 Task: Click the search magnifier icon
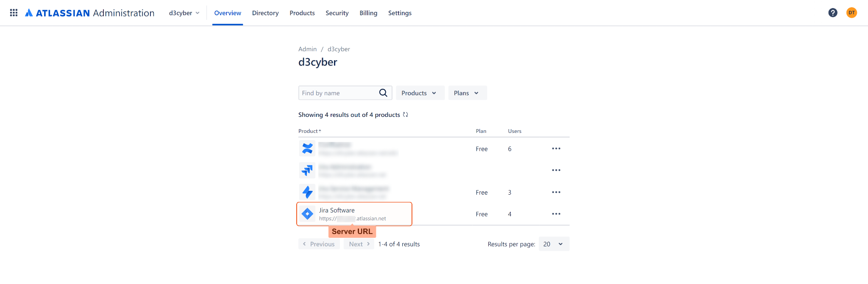pyautogui.click(x=383, y=93)
